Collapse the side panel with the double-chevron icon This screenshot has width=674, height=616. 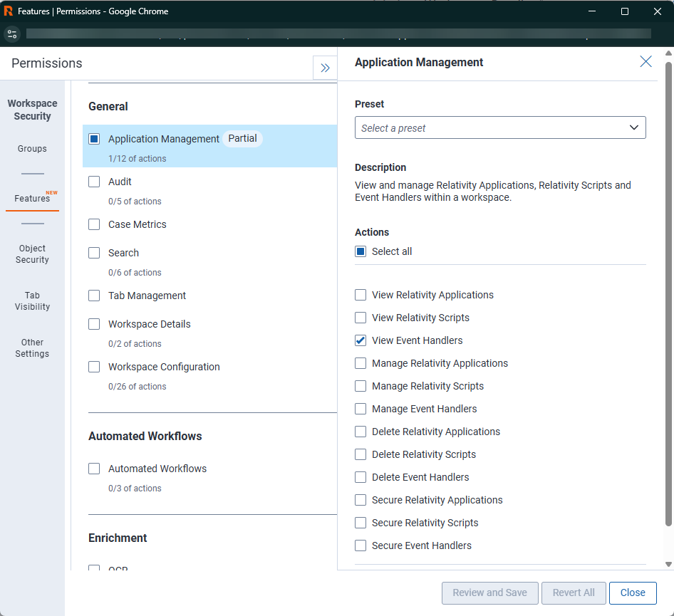click(x=325, y=68)
